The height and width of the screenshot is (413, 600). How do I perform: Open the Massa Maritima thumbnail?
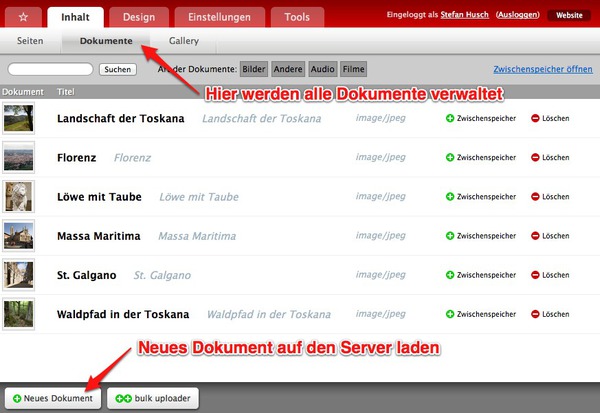click(x=18, y=236)
